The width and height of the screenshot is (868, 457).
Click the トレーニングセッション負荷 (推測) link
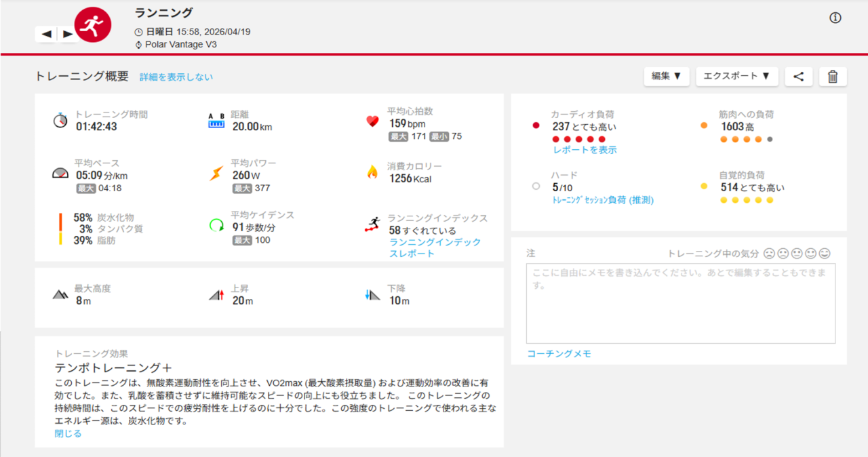coord(603,200)
